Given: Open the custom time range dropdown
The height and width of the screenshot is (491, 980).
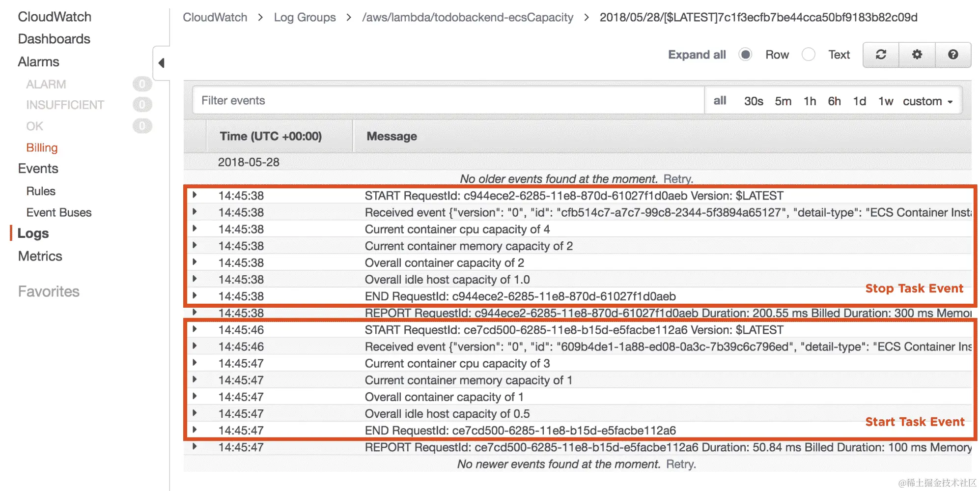Looking at the screenshot, I should point(927,101).
